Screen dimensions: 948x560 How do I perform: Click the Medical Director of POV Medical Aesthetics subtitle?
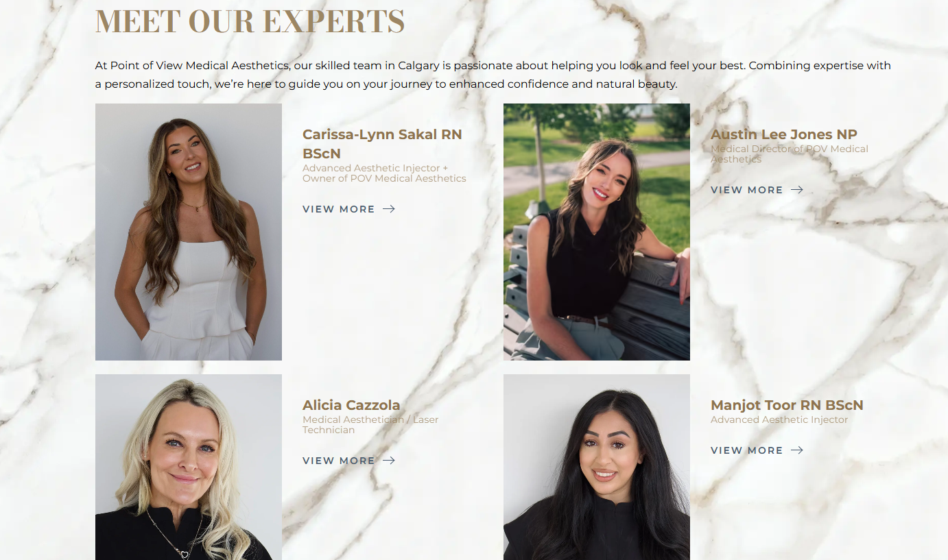(x=790, y=154)
